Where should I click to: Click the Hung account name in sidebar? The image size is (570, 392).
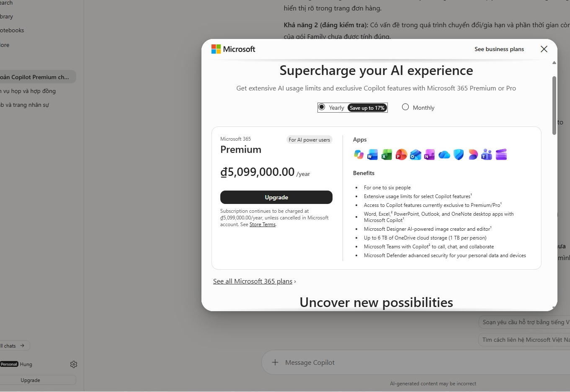pos(26,364)
